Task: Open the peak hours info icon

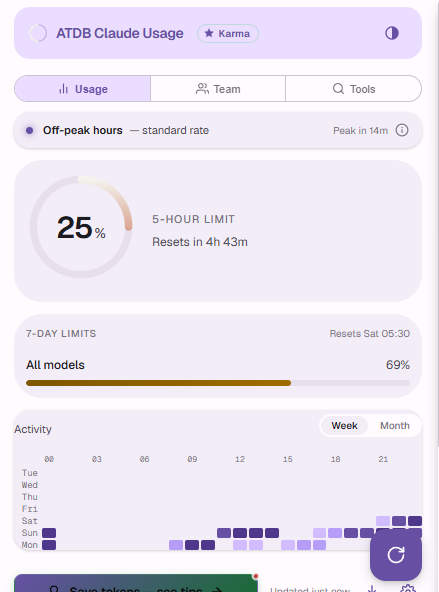Action: pyautogui.click(x=402, y=130)
